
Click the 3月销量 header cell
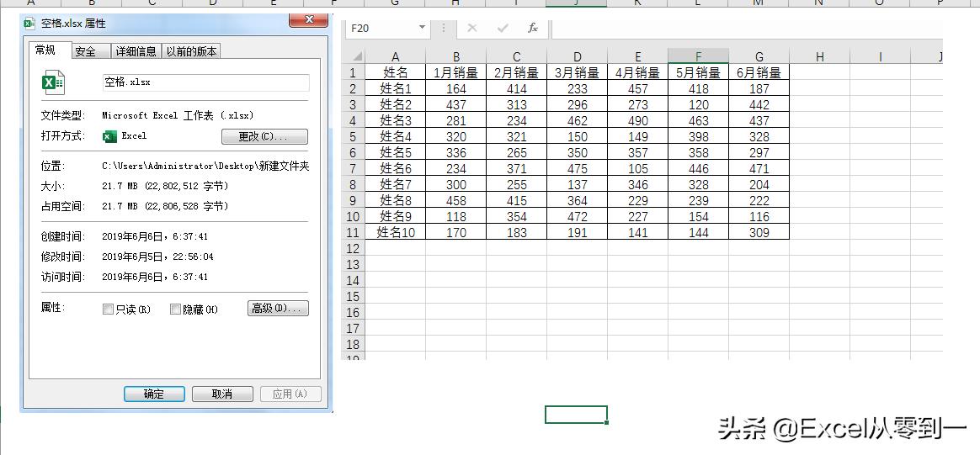pos(578,72)
